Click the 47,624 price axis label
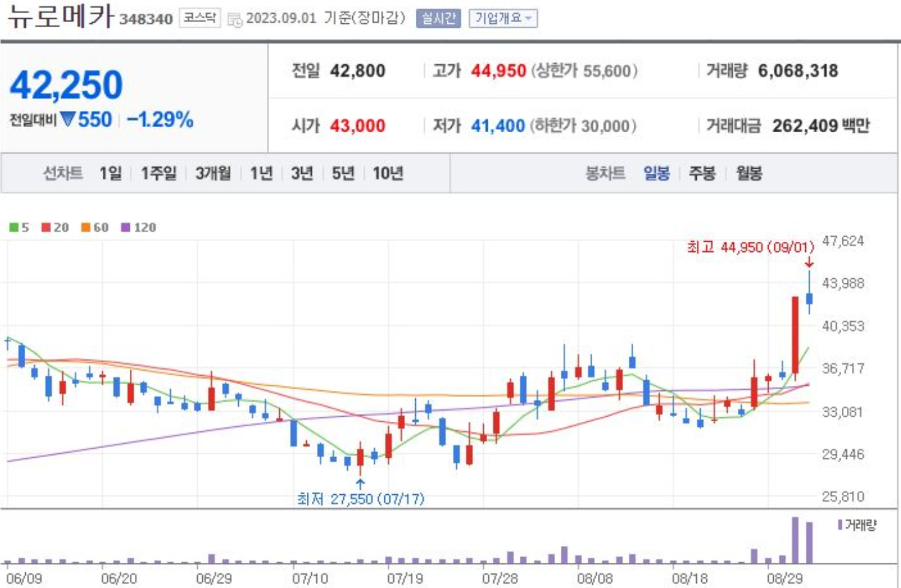 click(x=843, y=241)
